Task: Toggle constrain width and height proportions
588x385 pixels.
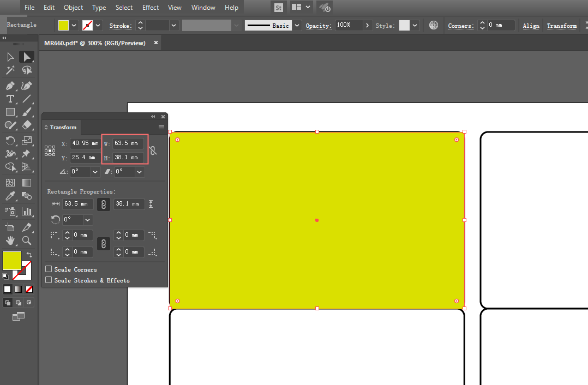Action: click(153, 151)
